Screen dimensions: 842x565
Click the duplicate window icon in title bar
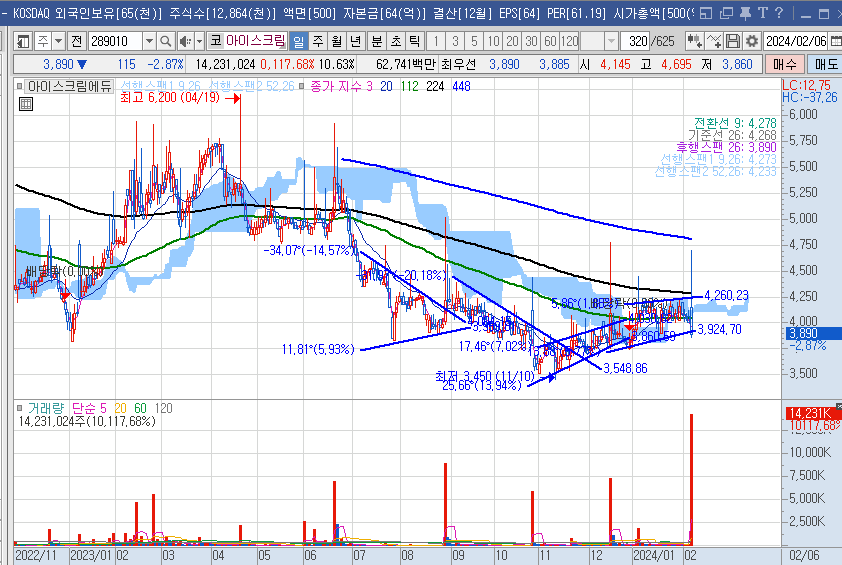[x=726, y=13]
